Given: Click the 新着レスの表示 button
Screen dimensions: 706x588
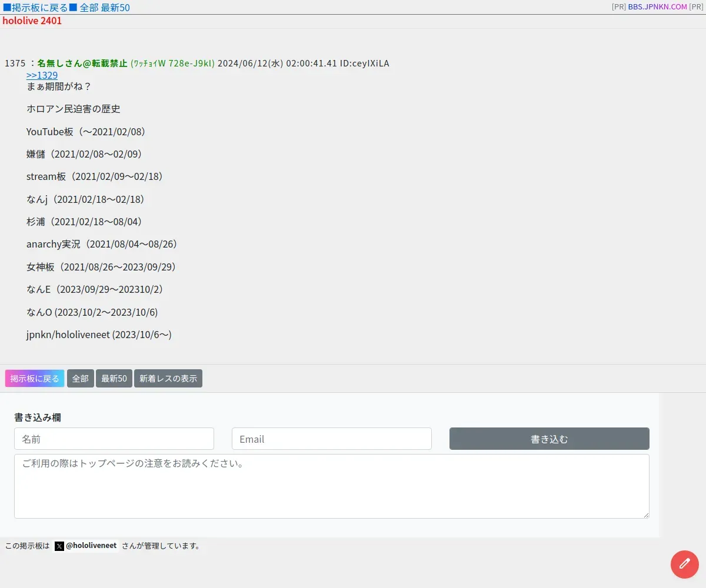Looking at the screenshot, I should (168, 379).
